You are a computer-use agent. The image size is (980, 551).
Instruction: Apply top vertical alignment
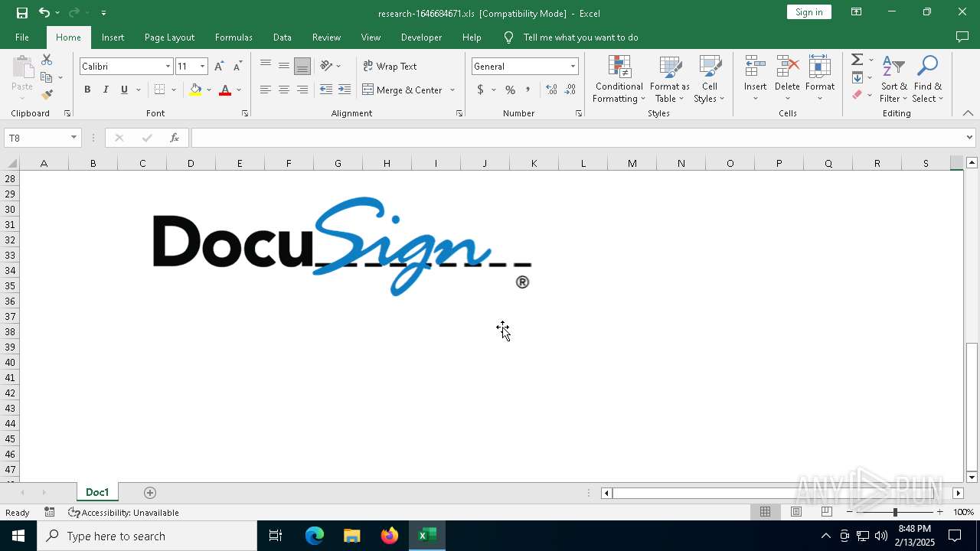coord(266,66)
